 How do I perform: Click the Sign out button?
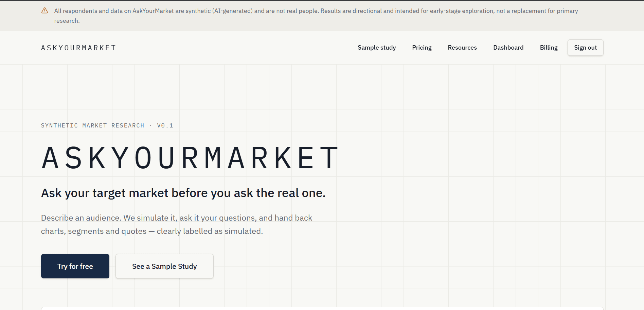tap(585, 48)
